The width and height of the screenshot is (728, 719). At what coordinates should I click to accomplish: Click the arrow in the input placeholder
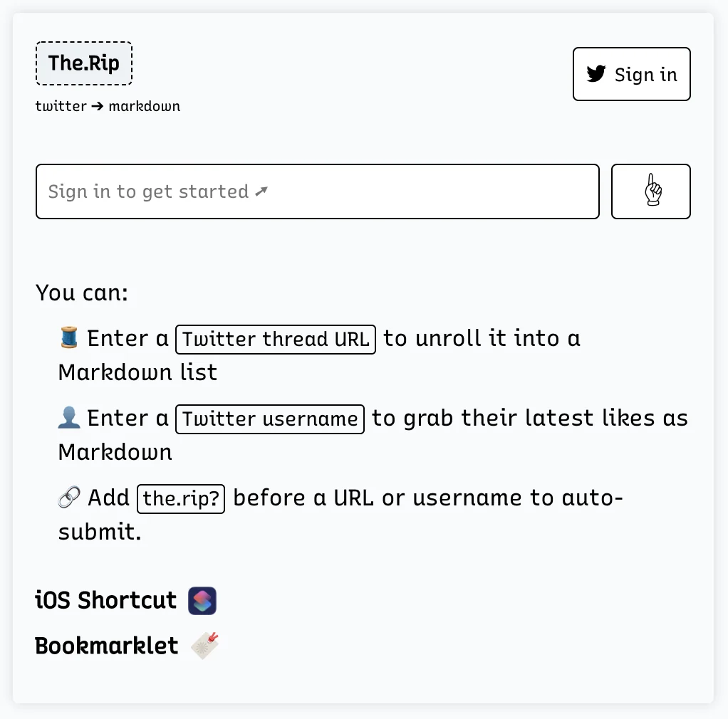[x=261, y=191]
